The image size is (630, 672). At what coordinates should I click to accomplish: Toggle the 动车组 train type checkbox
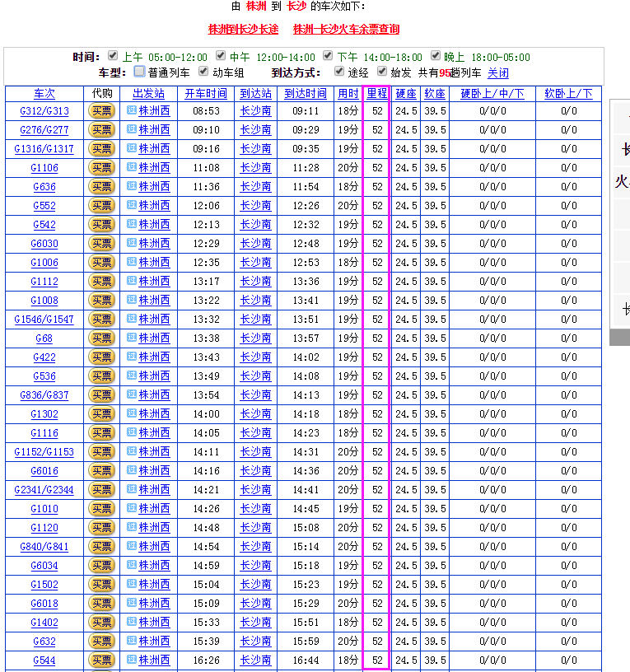coord(203,71)
